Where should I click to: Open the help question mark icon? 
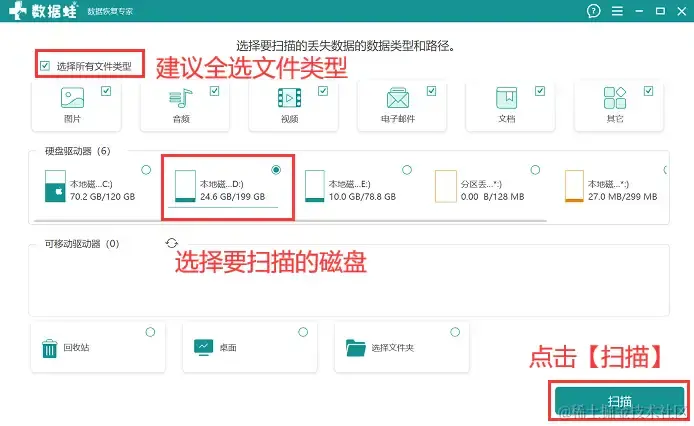[x=594, y=11]
